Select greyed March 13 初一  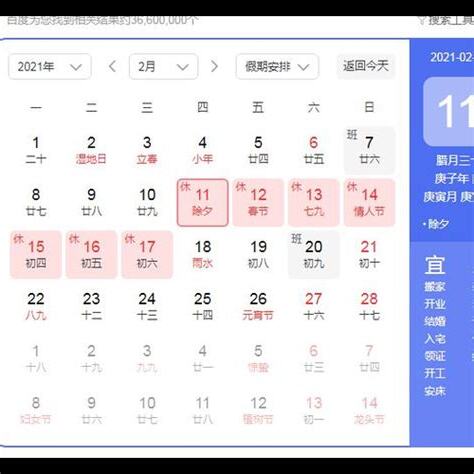[x=314, y=410]
